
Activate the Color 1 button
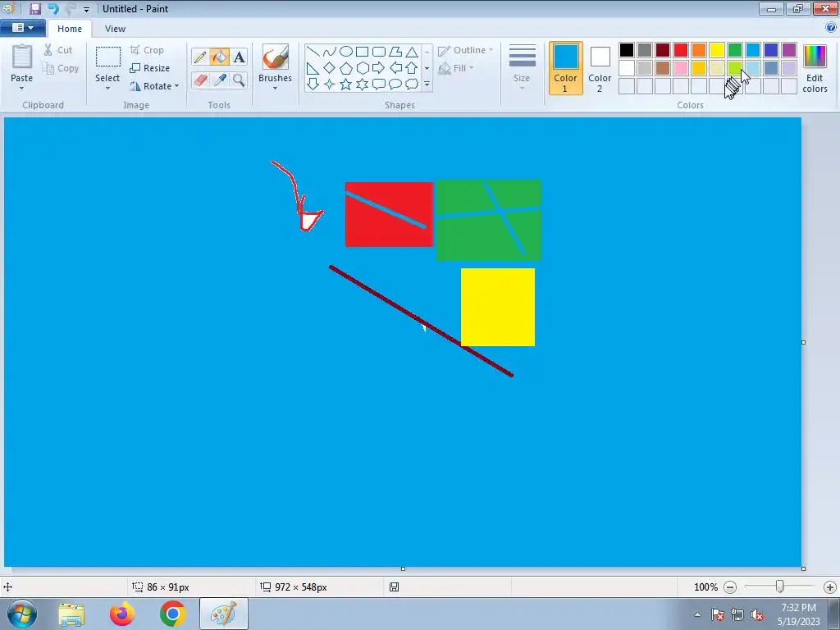(565, 68)
